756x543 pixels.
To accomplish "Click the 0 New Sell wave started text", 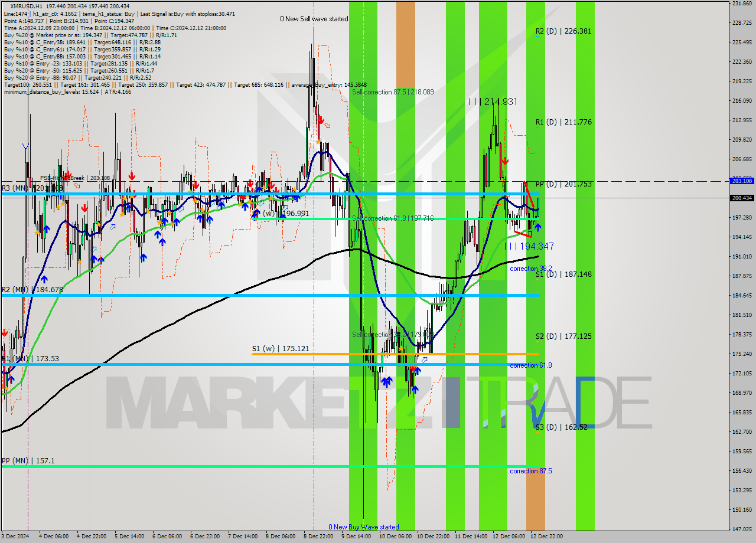I will 314,19.
